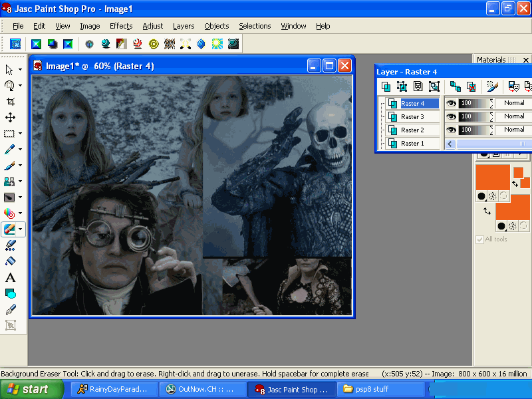Hide the Raster 3 layer
This screenshot has height=399, width=532.
pos(451,116)
